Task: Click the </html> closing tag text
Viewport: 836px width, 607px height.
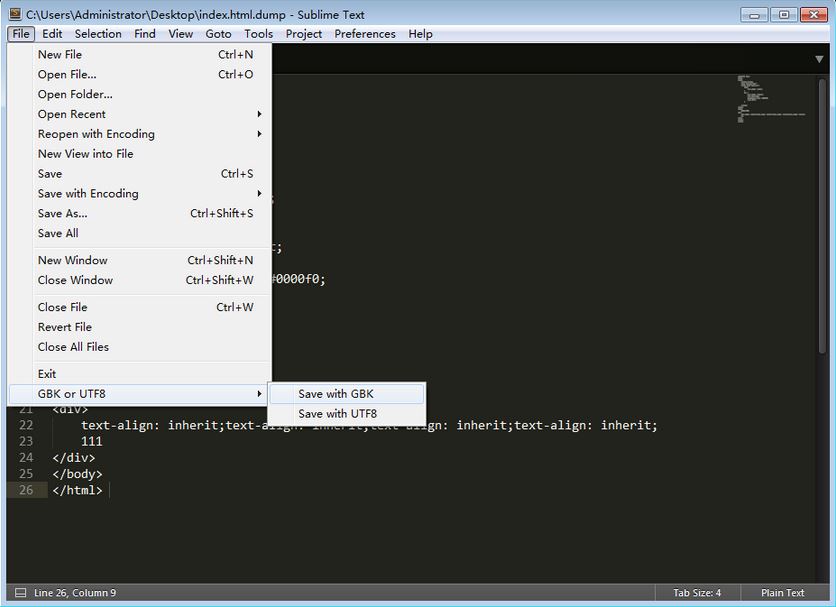Action: (77, 490)
